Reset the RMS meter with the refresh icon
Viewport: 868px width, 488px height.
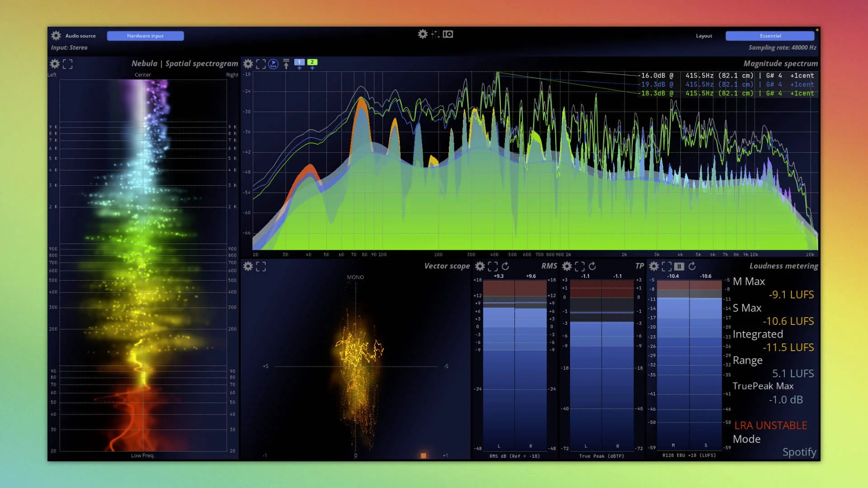[505, 266]
